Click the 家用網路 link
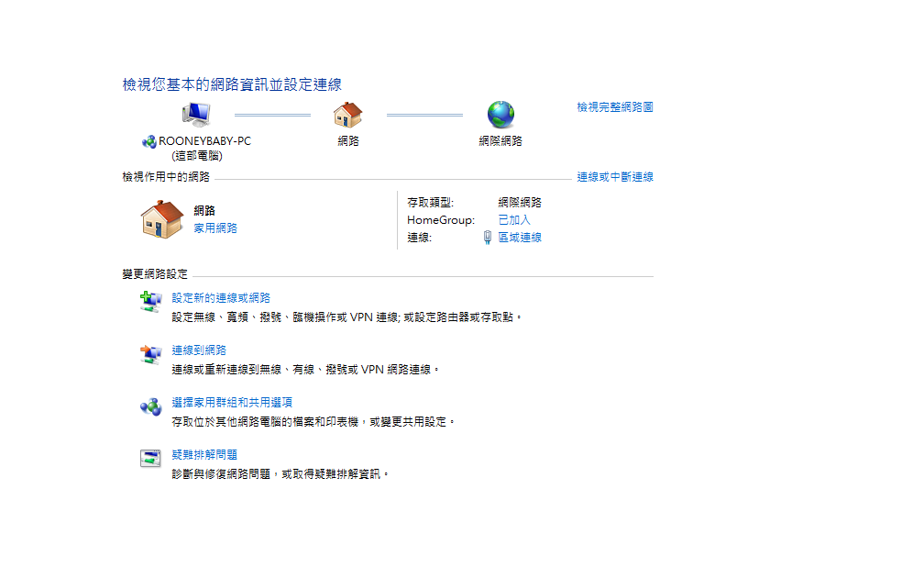The width and height of the screenshot is (924, 578). click(215, 228)
